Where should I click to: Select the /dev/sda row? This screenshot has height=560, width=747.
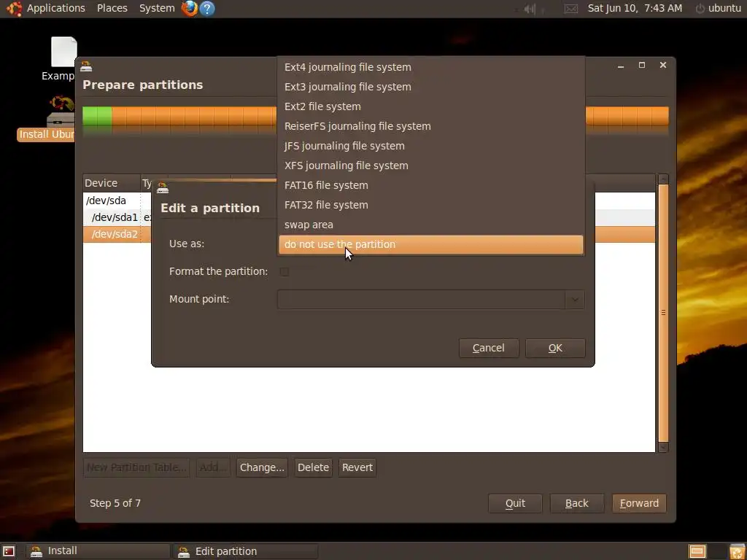tap(117, 201)
